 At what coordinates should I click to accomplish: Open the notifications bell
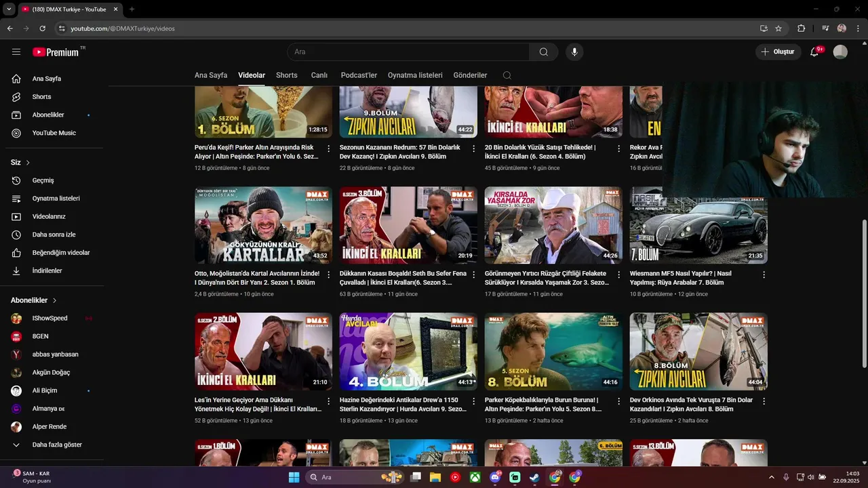[x=814, y=52]
